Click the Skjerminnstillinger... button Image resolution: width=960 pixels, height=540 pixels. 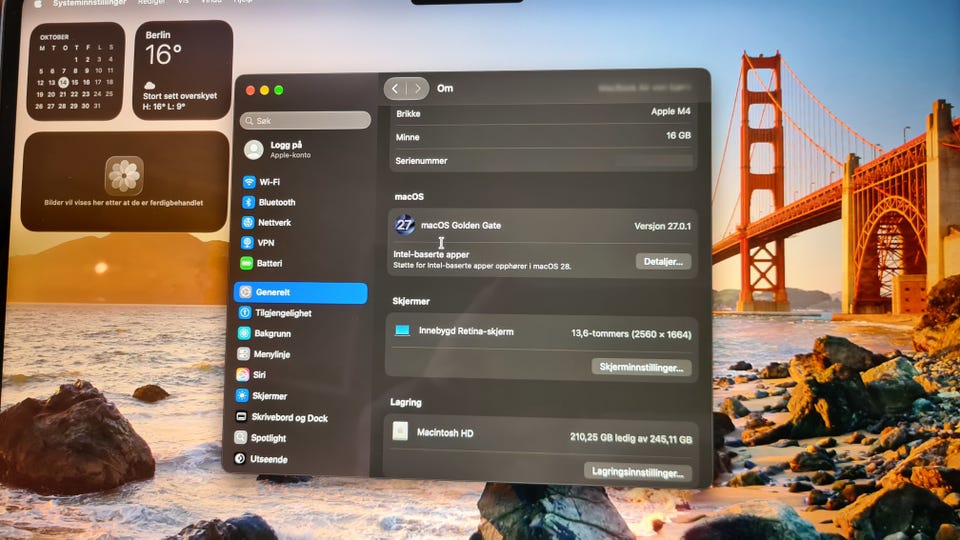click(x=641, y=367)
